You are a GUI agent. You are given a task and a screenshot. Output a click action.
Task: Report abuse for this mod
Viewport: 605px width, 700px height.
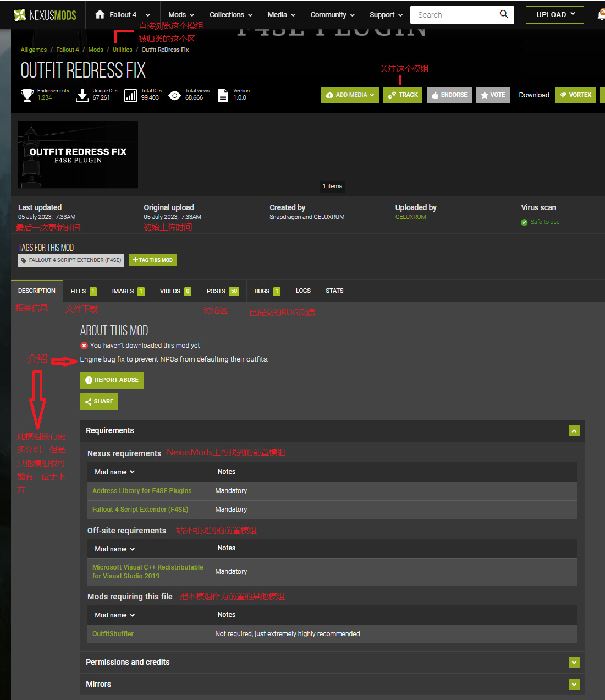click(x=112, y=380)
